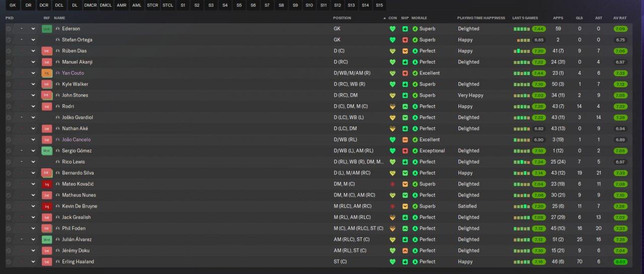
Task: Click Erling Haaland's last 5 games form bars
Action: 522,261
